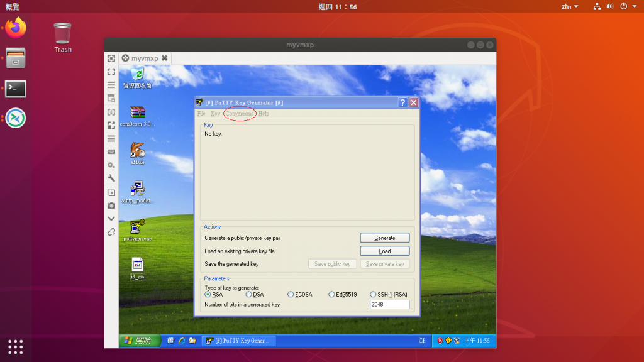Screen dimensions: 644x362
Task: Toggle Remmina grab-keyboard icon
Action: [111, 152]
